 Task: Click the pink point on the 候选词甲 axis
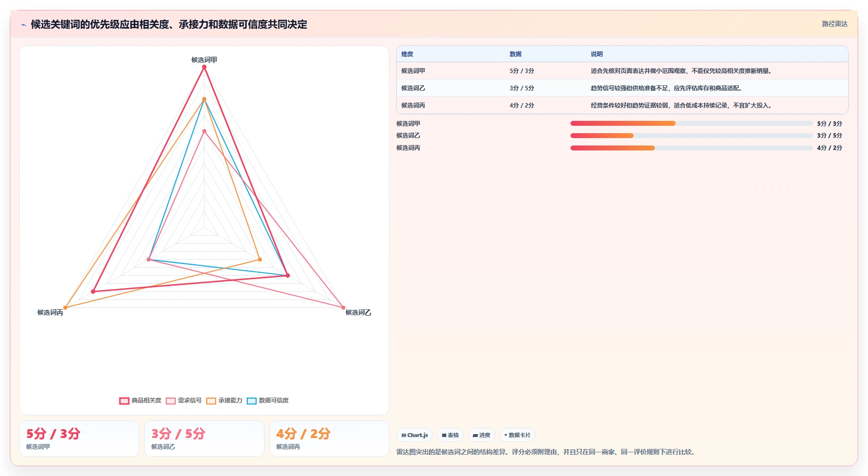click(204, 131)
